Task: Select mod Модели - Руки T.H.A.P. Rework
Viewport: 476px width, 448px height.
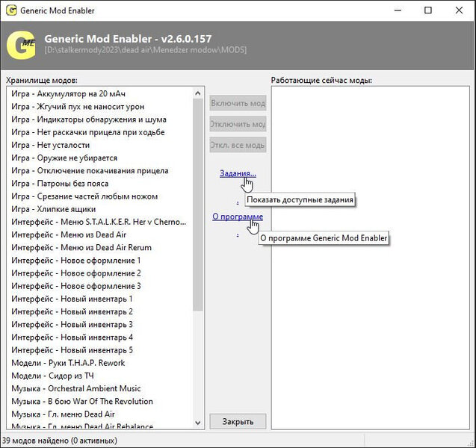Action: [x=68, y=363]
